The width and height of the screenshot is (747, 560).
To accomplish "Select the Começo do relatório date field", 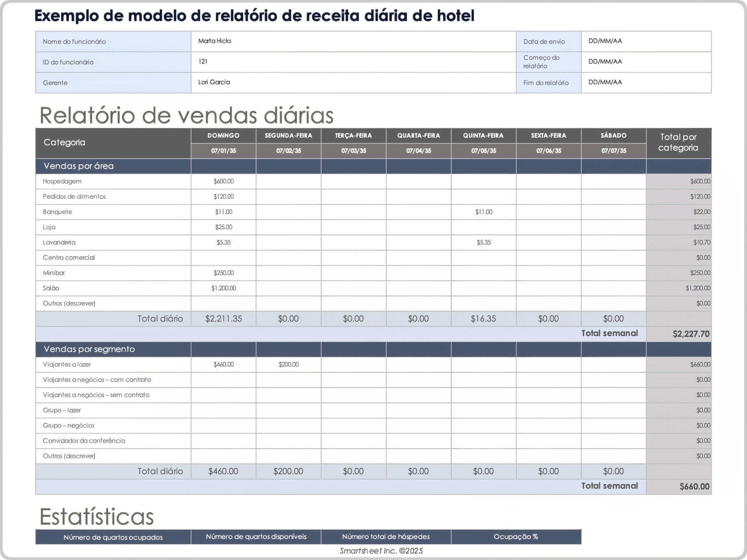I will tap(646, 62).
